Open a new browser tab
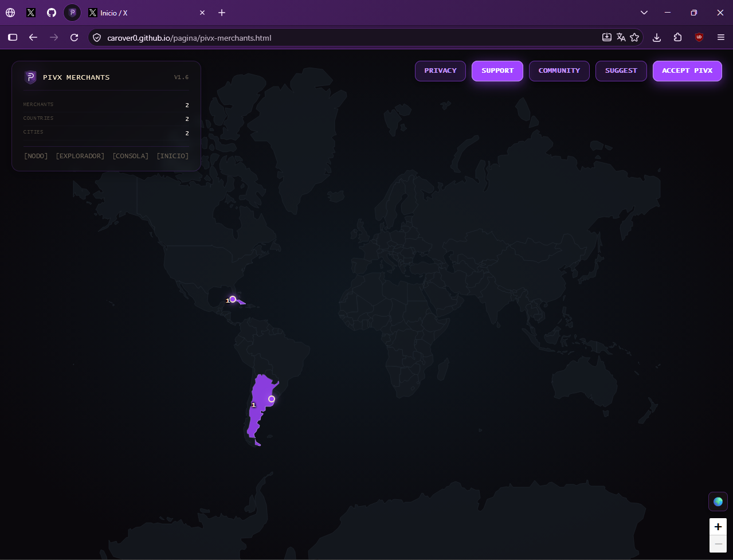This screenshot has height=560, width=733. point(222,13)
